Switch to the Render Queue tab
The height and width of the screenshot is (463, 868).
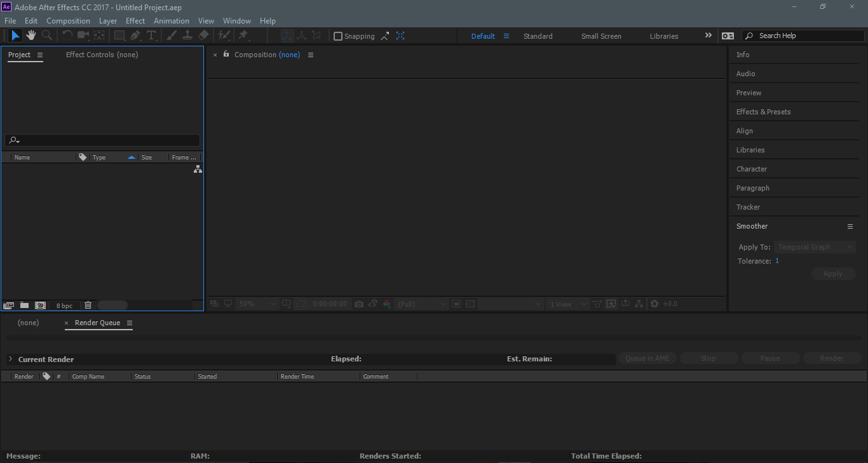98,323
